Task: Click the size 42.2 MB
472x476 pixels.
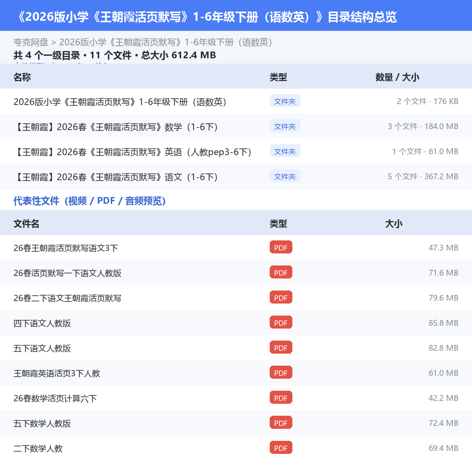Action: coord(443,398)
